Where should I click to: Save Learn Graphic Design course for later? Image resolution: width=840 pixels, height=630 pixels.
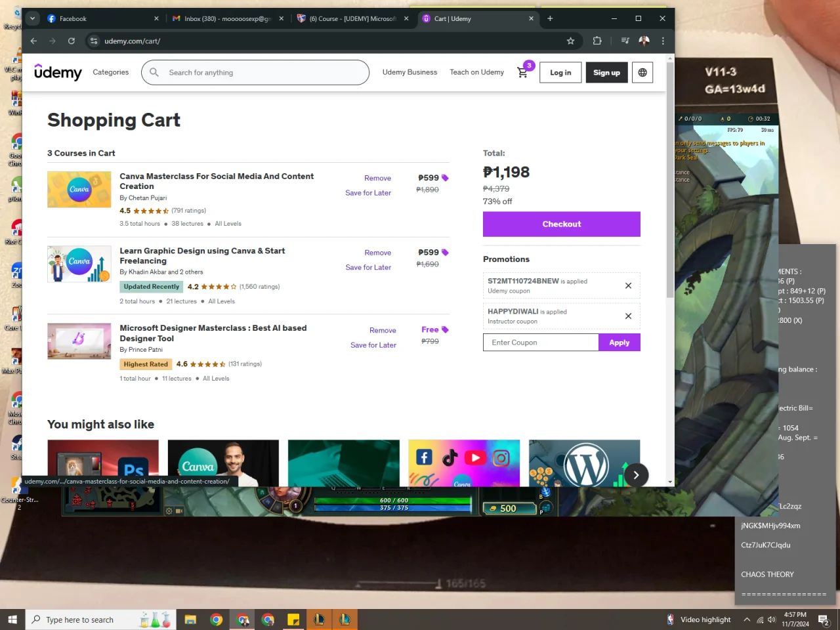(x=368, y=267)
